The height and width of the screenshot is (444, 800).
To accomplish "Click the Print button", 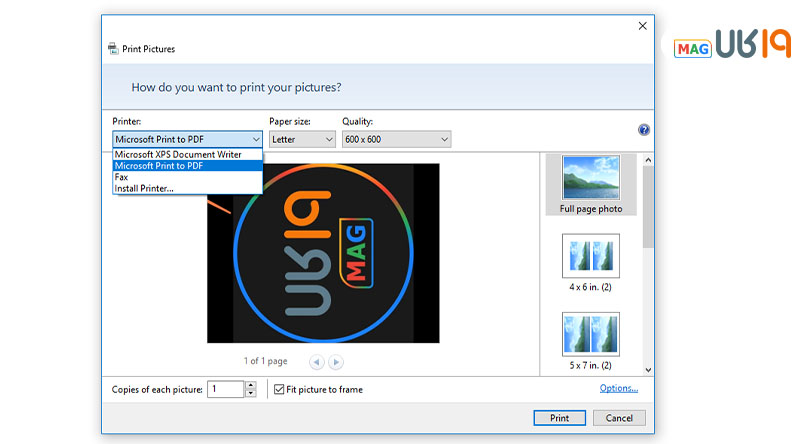I will (559, 418).
